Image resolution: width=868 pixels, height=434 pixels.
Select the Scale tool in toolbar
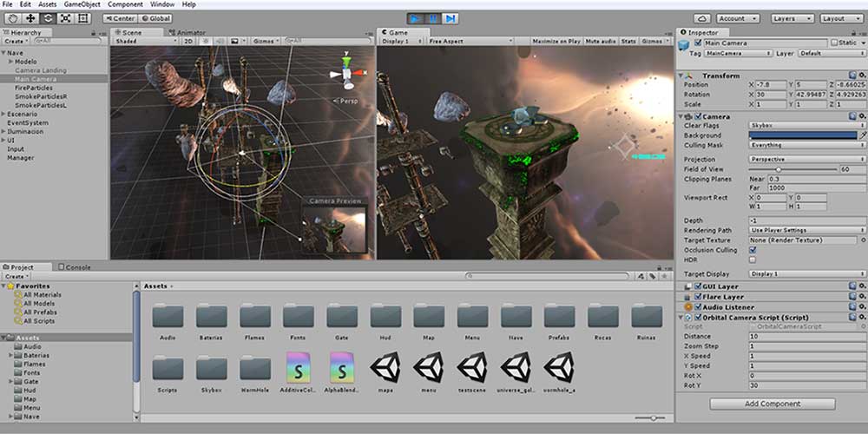pyautogui.click(x=66, y=18)
